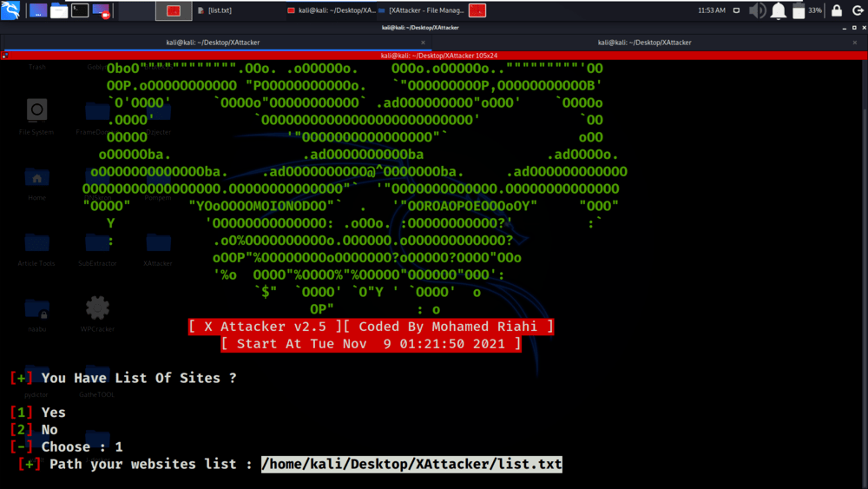Close the inactive terminal tab

point(855,43)
